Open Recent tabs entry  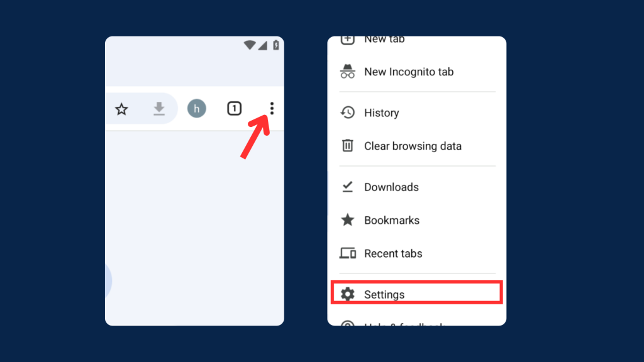click(393, 254)
